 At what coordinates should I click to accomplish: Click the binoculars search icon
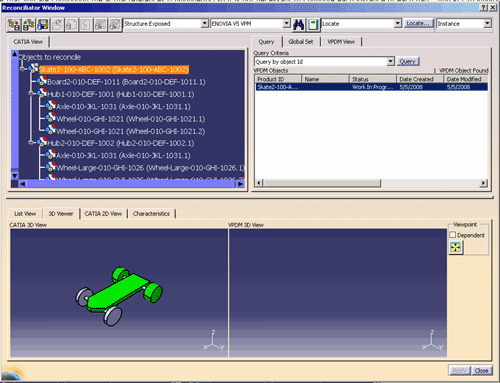(298, 24)
